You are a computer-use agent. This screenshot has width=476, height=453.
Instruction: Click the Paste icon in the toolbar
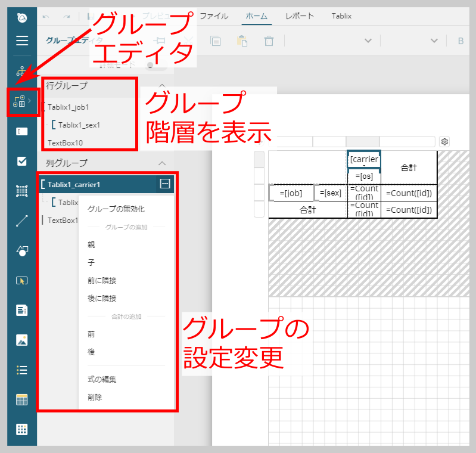[x=242, y=41]
